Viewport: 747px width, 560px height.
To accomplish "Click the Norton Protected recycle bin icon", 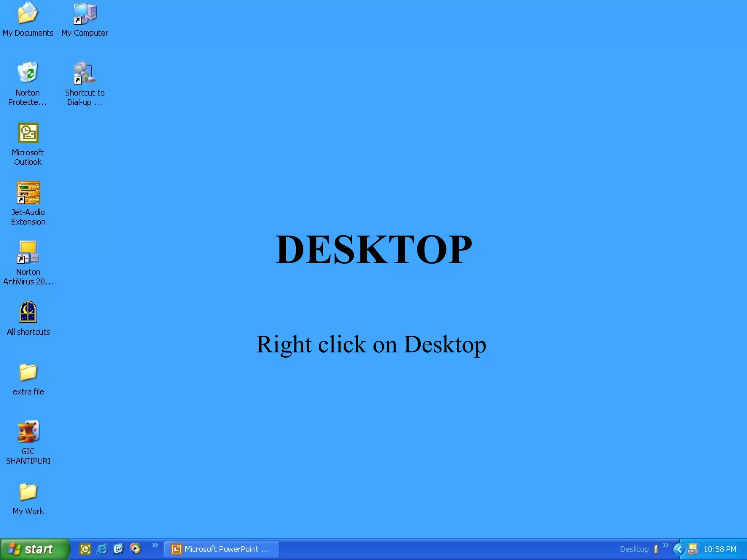I will coord(28,72).
